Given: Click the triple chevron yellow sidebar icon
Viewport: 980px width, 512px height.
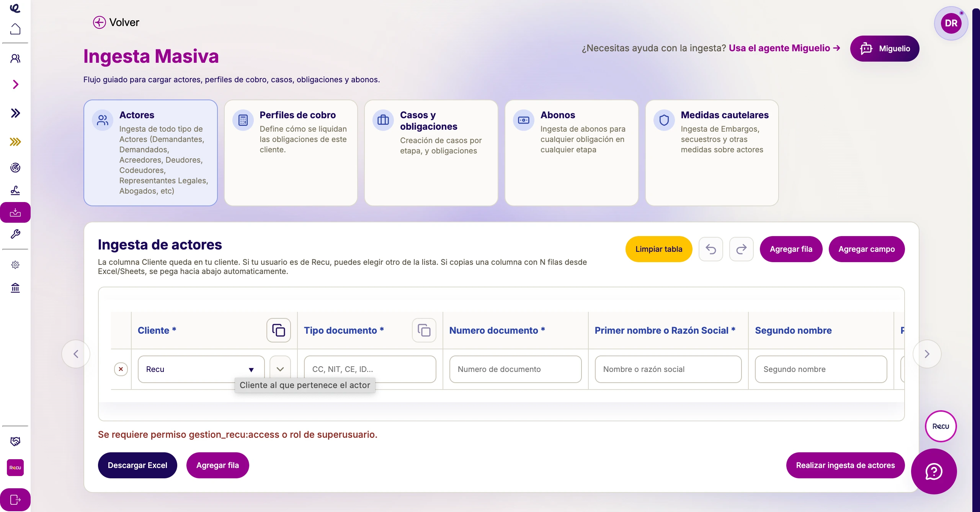Looking at the screenshot, I should [x=15, y=142].
